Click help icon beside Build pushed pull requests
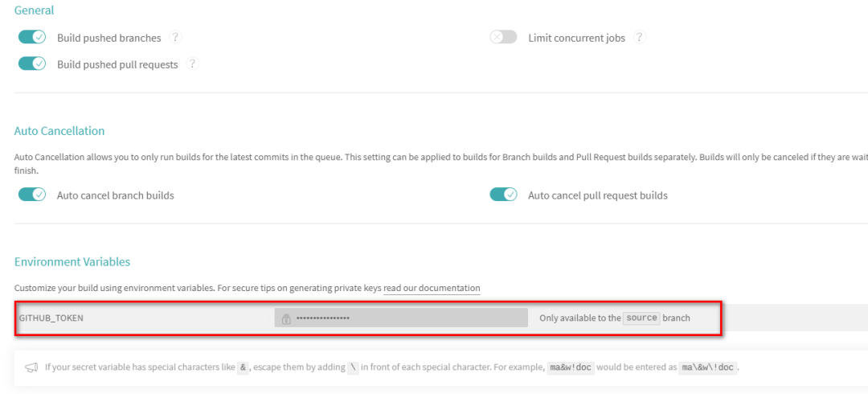 click(193, 64)
